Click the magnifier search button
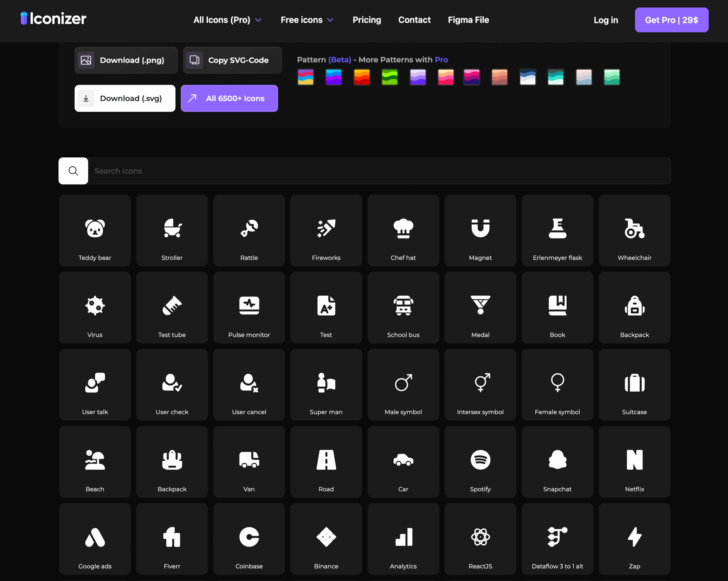Screen dimensions: 728x581 (73, 171)
